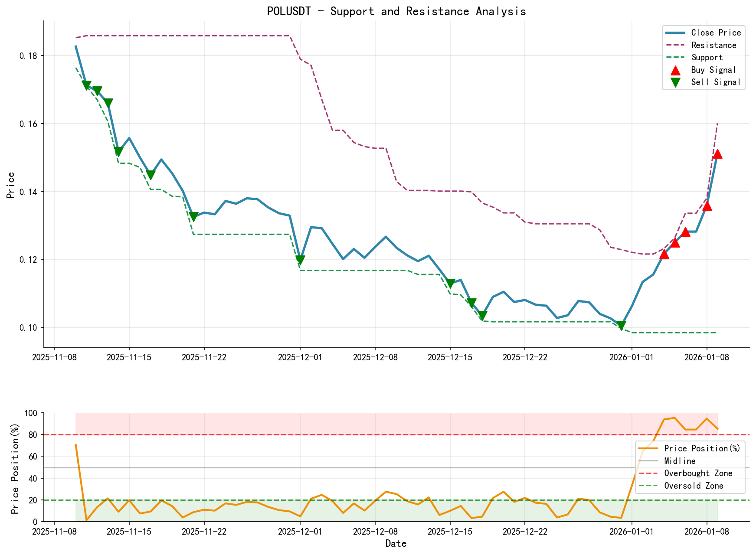Click the sell marker near 2025-12-01 price dip
Screen dimensions: 756x555
point(300,259)
